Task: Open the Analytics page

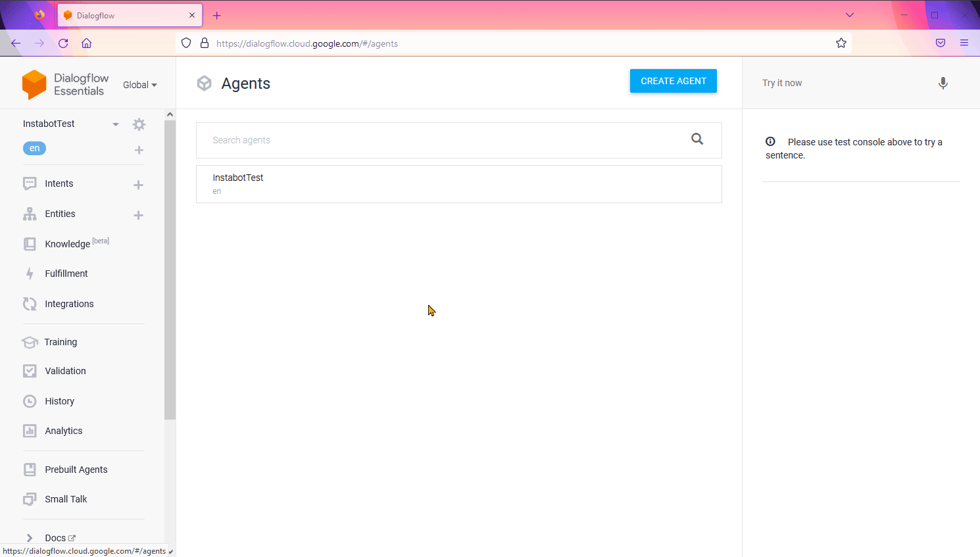Action: pos(64,431)
